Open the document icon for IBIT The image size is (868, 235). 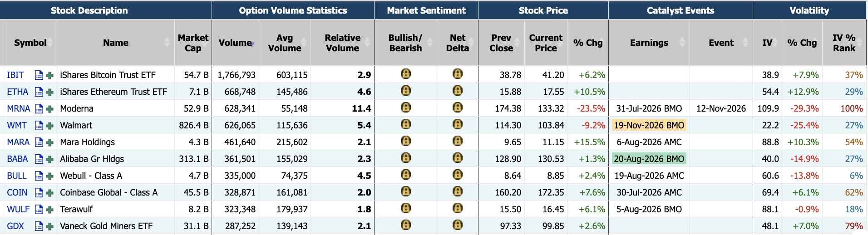coord(39,75)
